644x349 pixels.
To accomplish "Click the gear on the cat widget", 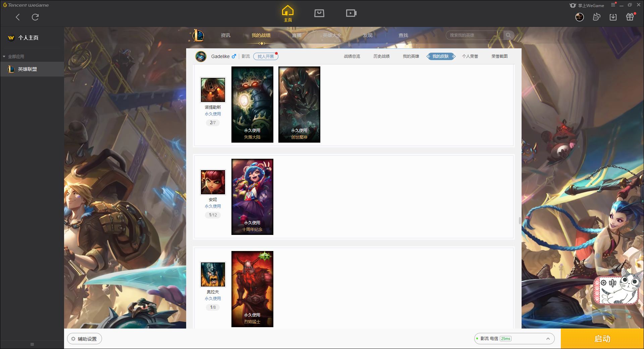I will (603, 283).
